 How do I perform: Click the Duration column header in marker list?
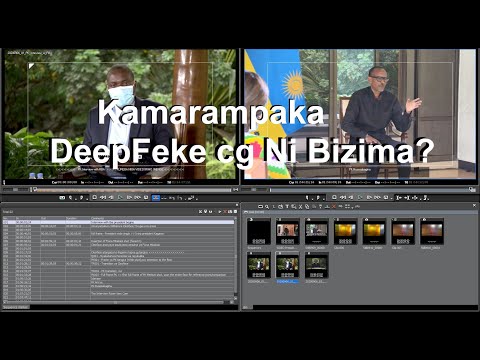(78, 218)
